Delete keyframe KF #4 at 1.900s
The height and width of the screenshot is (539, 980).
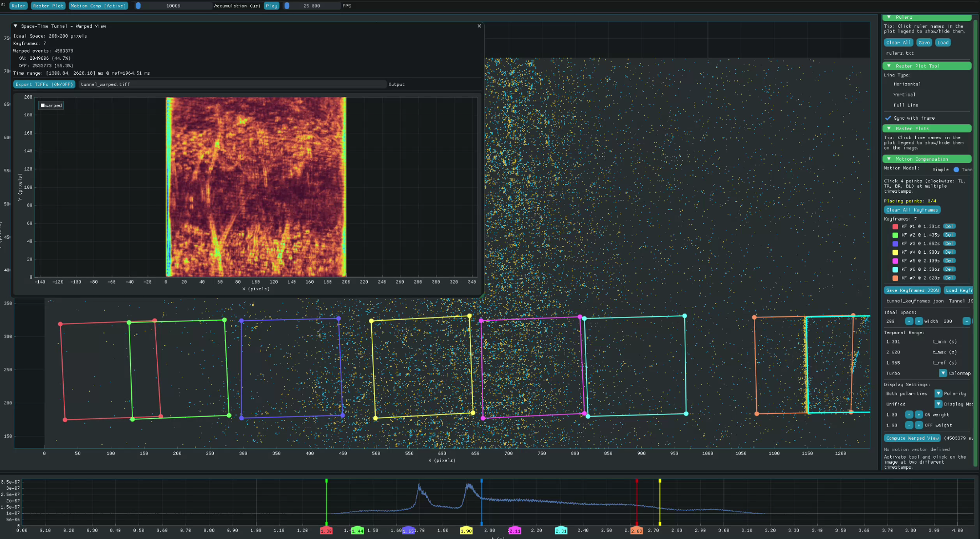point(949,252)
